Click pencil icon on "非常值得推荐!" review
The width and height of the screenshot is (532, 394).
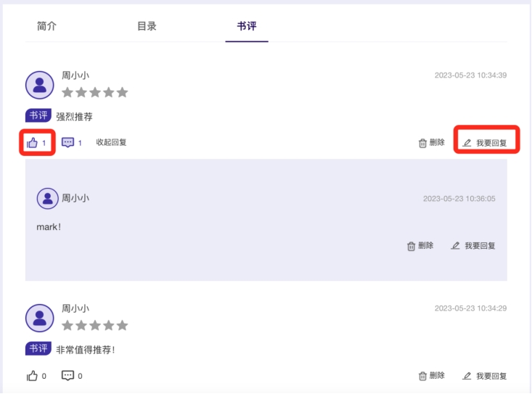click(467, 376)
